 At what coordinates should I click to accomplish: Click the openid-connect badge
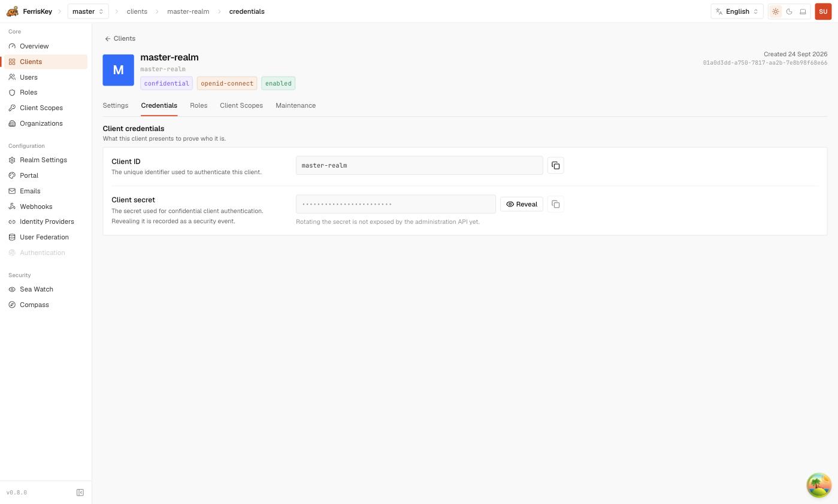point(227,83)
